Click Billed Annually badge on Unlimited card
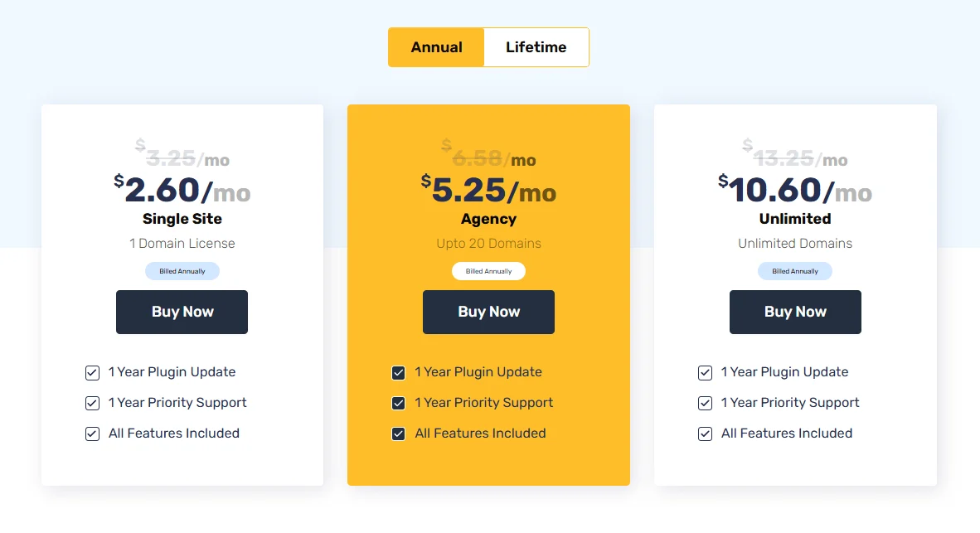980x533 pixels. [x=795, y=271]
